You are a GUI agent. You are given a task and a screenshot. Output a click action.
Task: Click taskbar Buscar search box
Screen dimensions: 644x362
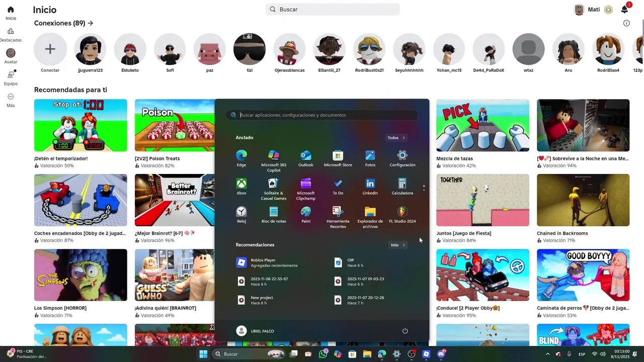(x=248, y=354)
